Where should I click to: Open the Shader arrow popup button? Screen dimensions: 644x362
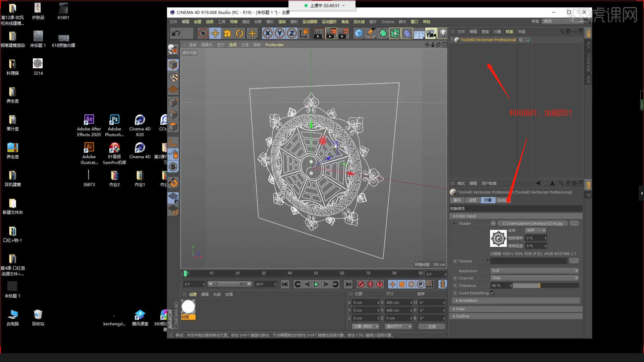tap(493, 224)
